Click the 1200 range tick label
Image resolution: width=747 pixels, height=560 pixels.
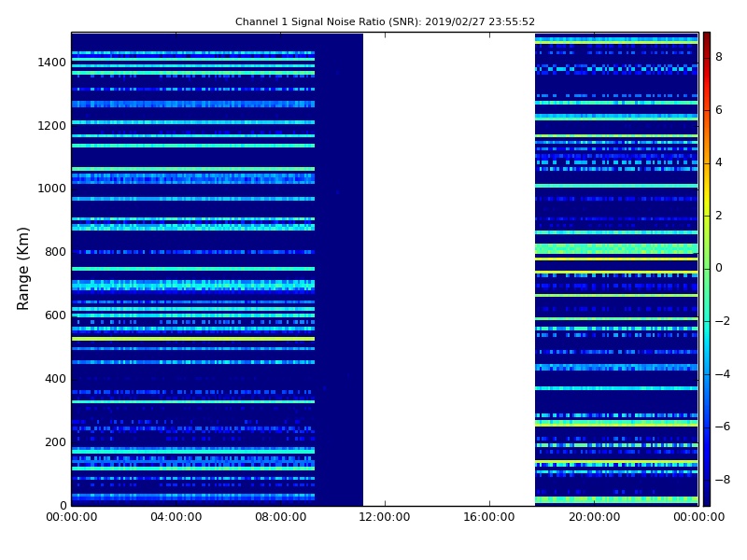pos(52,126)
